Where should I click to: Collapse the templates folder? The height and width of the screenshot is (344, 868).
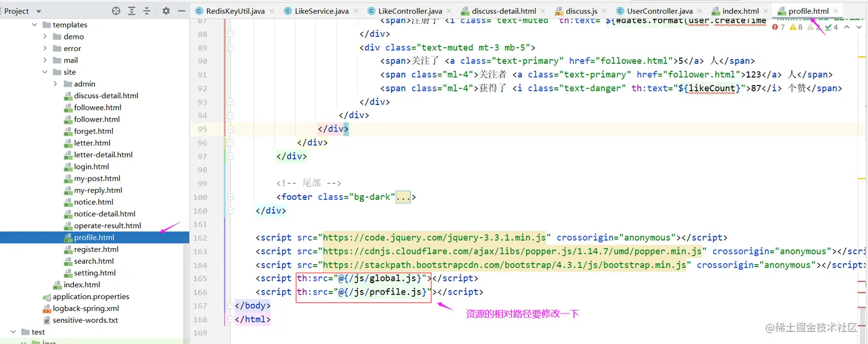point(34,25)
